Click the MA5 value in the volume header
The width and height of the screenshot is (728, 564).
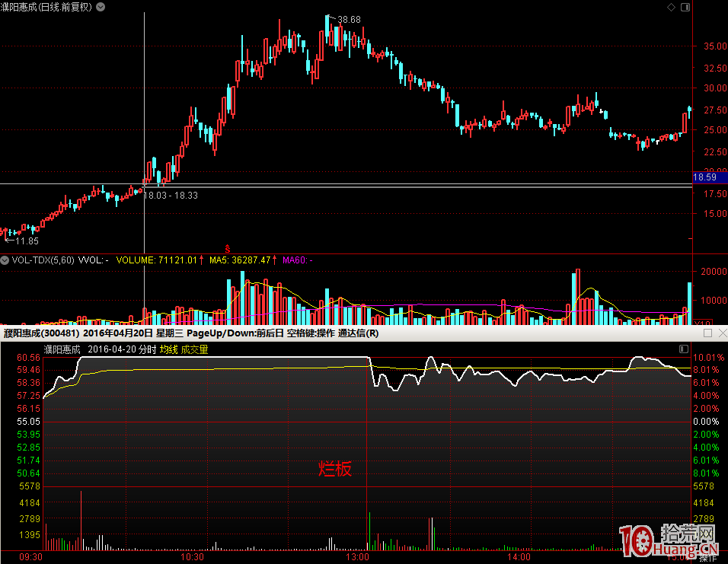(x=241, y=260)
